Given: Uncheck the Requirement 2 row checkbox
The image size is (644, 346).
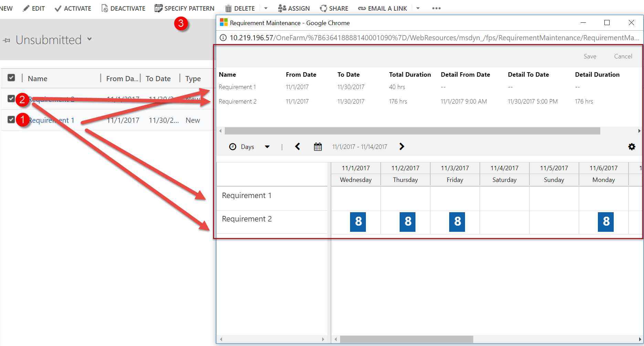Looking at the screenshot, I should (11, 99).
